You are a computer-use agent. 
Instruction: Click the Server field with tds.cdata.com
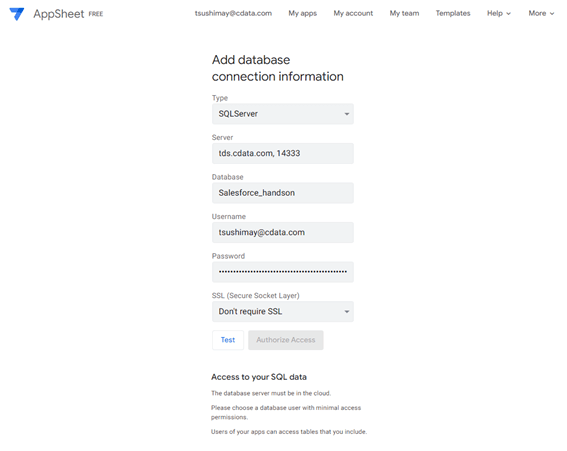tap(283, 153)
